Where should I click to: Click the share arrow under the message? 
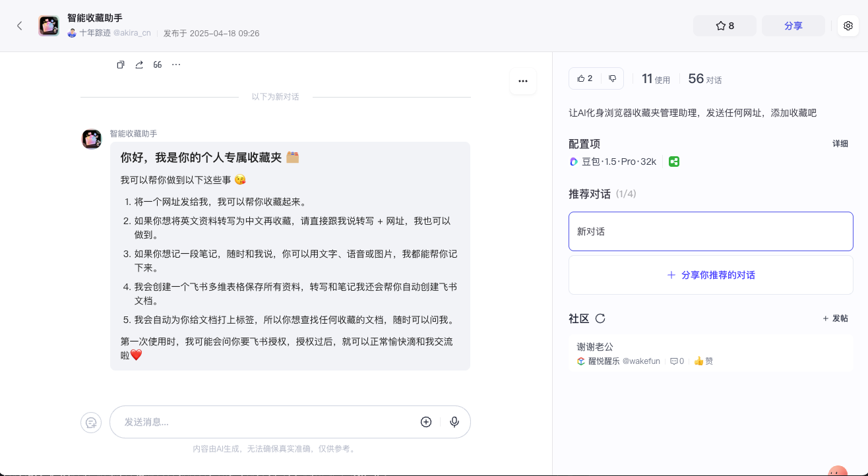click(139, 65)
